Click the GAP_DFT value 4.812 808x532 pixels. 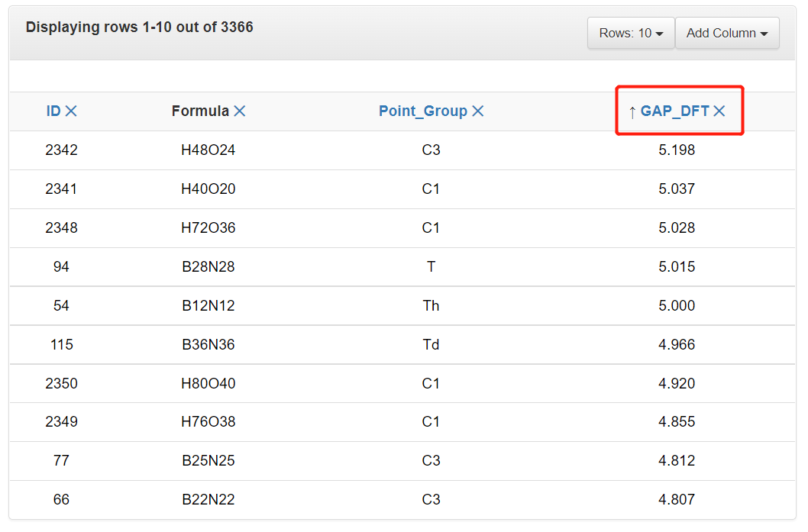click(677, 462)
